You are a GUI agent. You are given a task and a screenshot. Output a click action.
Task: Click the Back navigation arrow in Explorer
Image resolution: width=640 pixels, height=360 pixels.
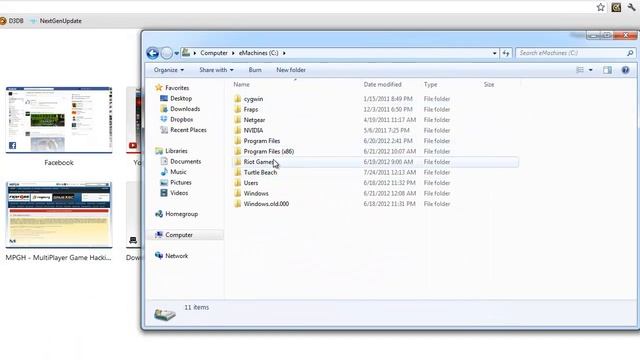153,53
